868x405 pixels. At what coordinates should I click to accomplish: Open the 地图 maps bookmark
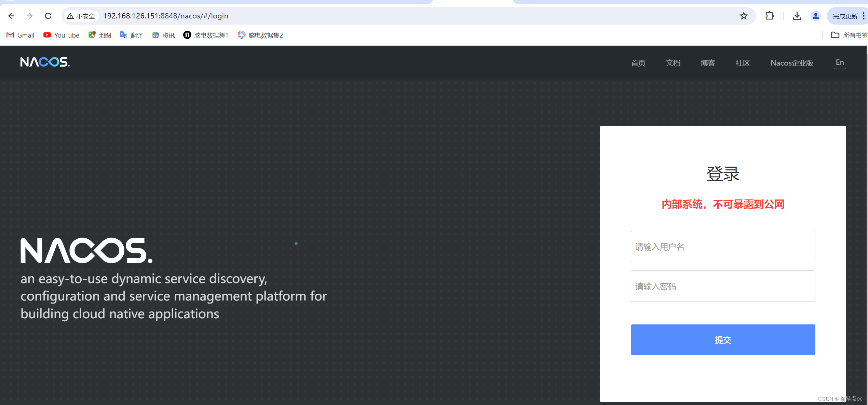tap(100, 35)
